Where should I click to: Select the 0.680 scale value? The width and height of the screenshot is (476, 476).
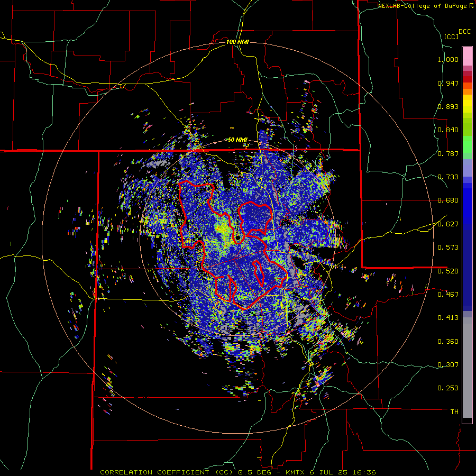448,200
